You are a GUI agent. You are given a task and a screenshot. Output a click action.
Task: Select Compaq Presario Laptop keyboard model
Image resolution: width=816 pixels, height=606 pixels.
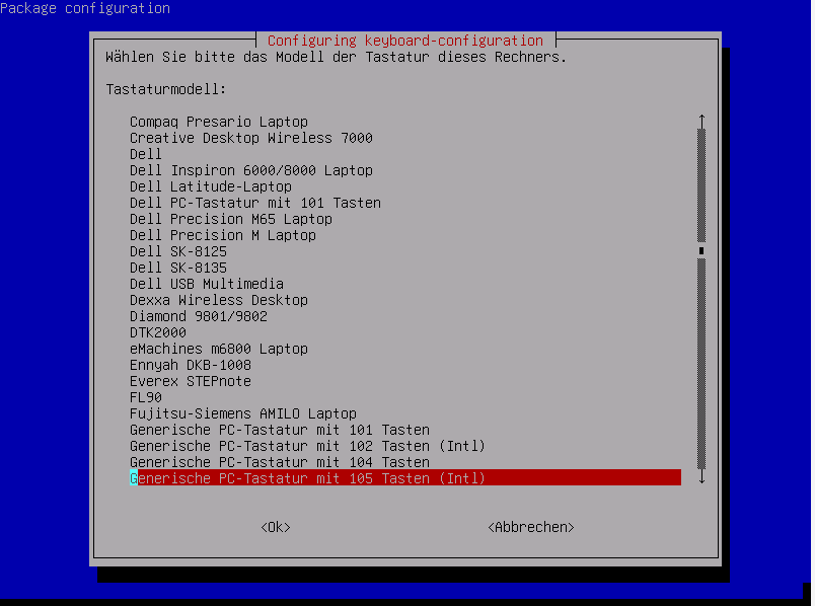pyautogui.click(x=219, y=122)
